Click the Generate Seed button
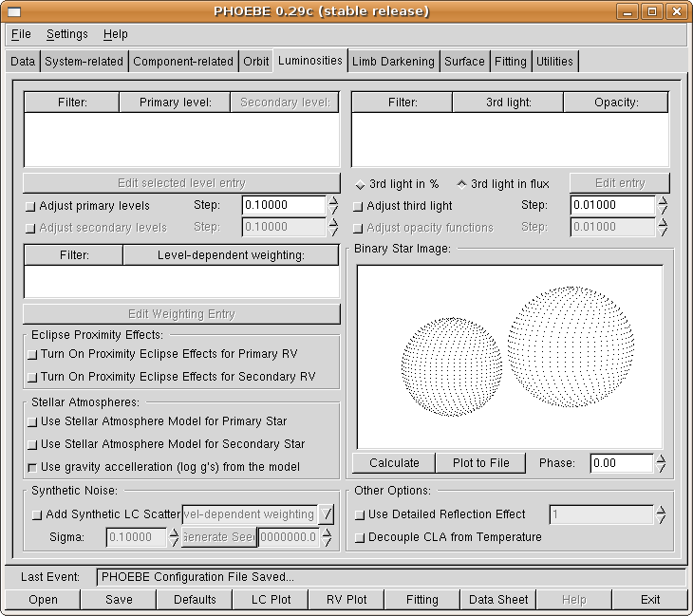 tap(218, 537)
